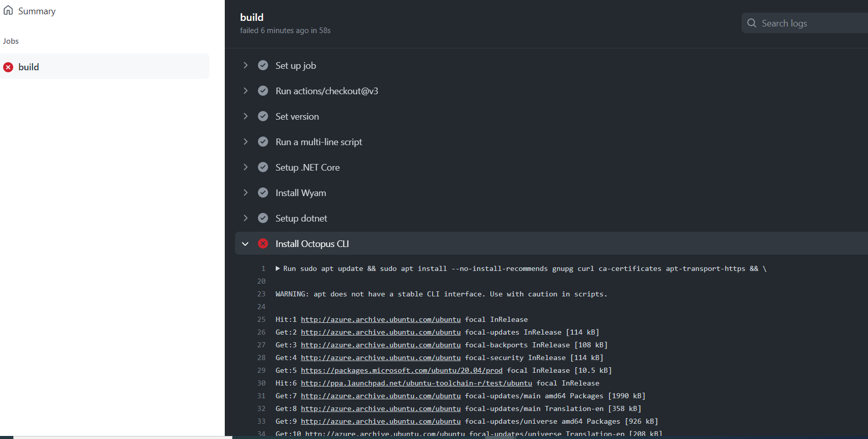Viewport: 868px width, 439px height.
Task: Open the azure archive URL on line 32
Action: click(x=381, y=408)
